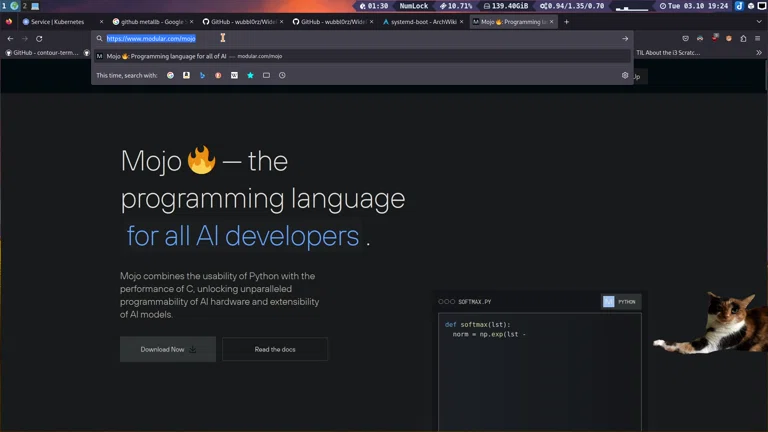Select the Mojo suggestion in URL dropdown
Viewport: 768px width, 432px height.
[362, 56]
